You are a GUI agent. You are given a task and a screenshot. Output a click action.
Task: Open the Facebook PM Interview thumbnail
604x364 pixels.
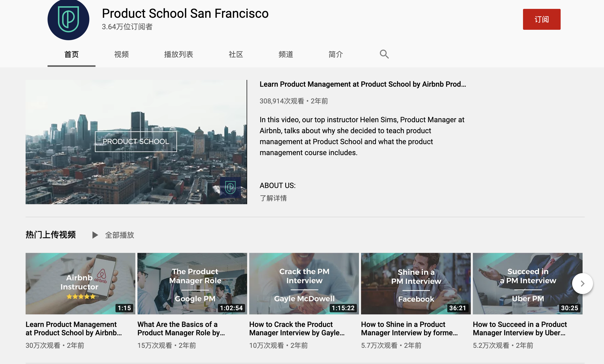416,283
